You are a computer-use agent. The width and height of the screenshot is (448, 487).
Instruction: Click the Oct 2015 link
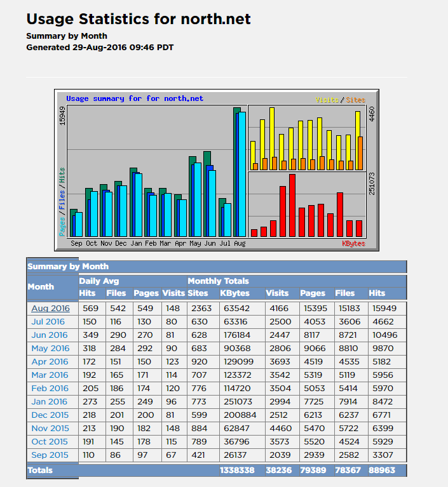click(x=49, y=442)
